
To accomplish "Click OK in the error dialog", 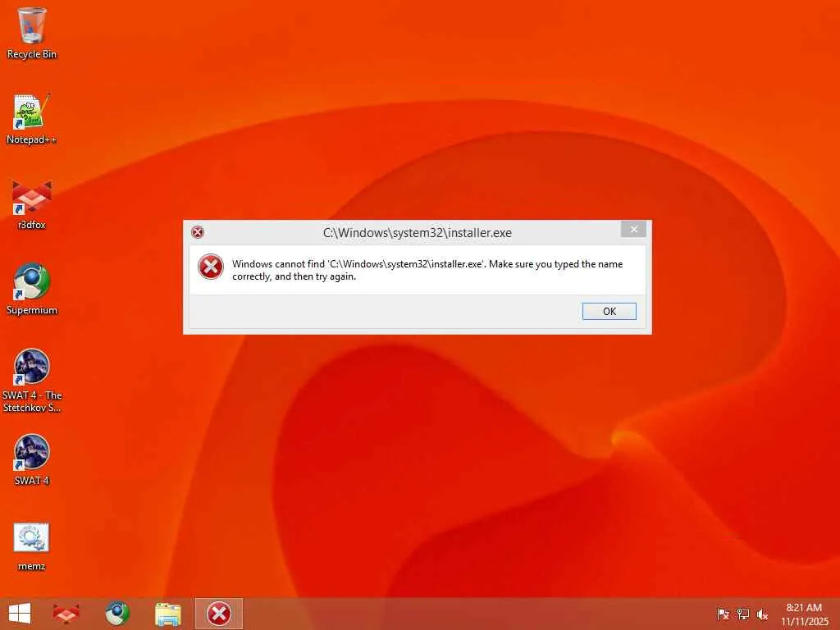I will (609, 311).
